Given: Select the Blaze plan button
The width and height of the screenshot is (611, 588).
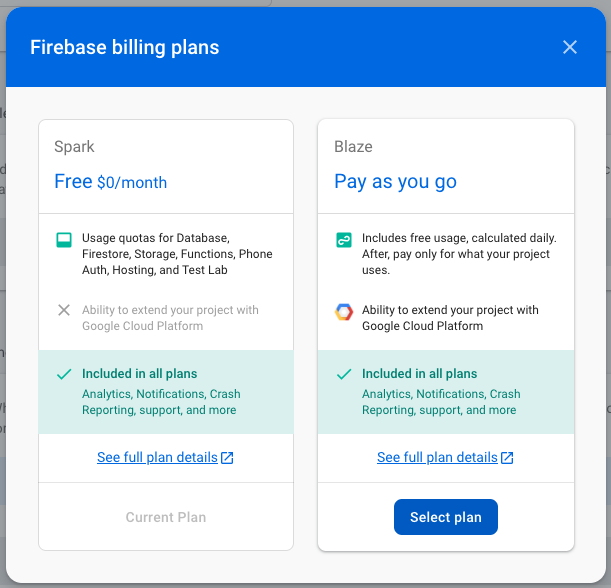Looking at the screenshot, I should pyautogui.click(x=446, y=517).
